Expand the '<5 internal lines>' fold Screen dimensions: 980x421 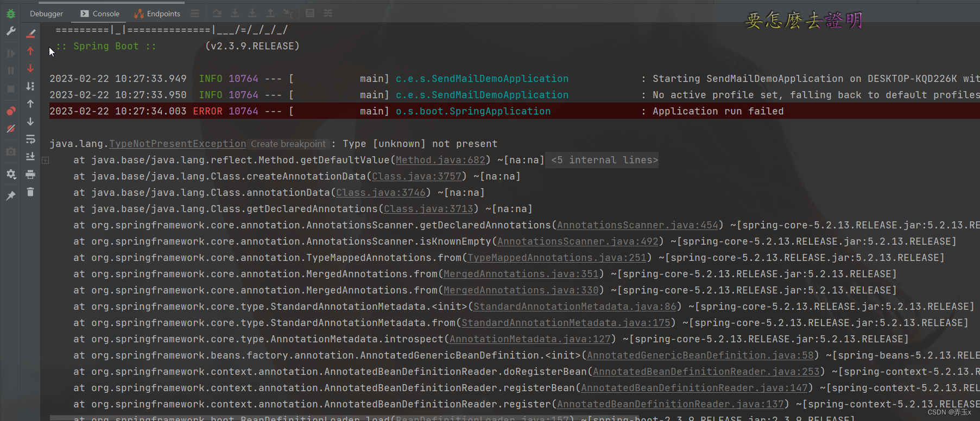tap(602, 160)
